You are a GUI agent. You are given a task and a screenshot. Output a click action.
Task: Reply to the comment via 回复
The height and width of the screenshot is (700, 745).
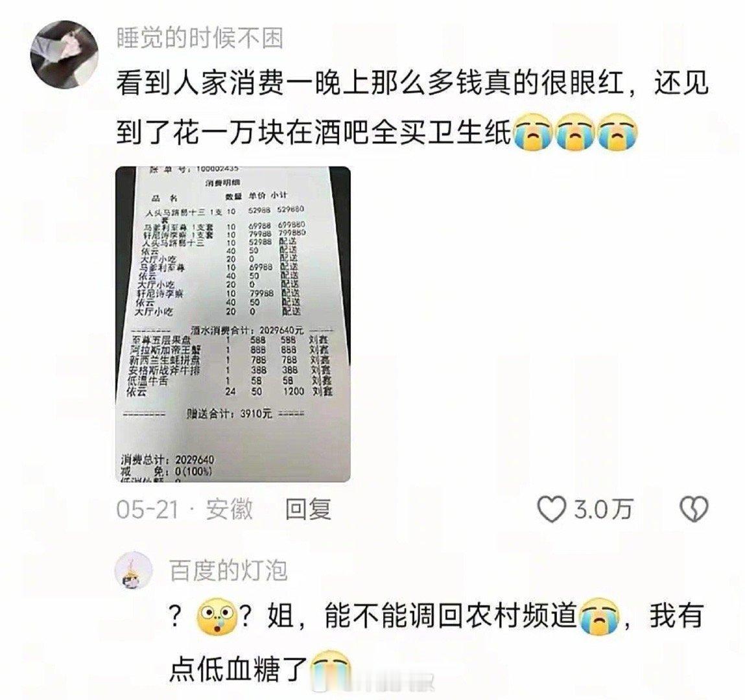tap(309, 509)
